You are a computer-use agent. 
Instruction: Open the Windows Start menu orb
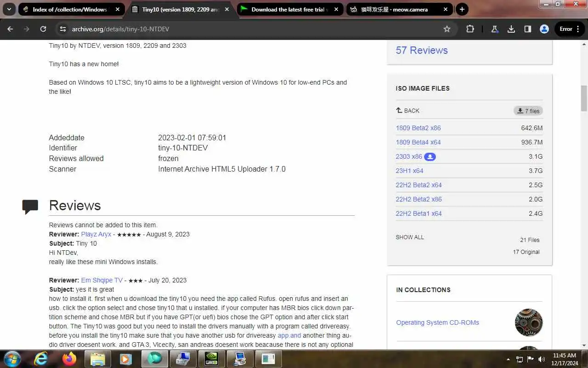(x=12, y=359)
